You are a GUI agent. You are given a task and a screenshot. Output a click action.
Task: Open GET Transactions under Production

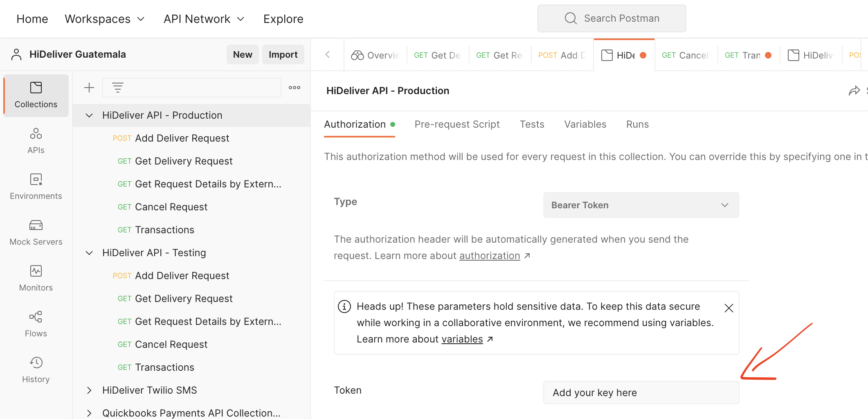coord(191,230)
